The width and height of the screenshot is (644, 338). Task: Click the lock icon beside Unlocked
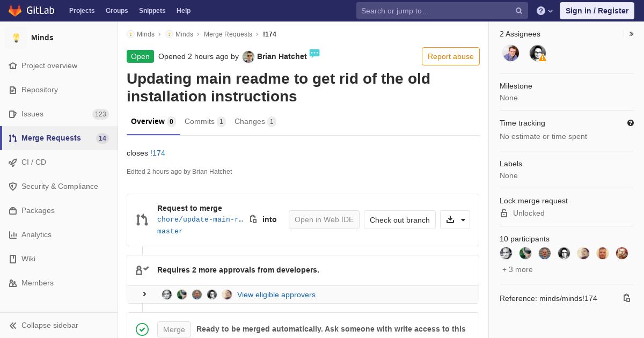504,213
